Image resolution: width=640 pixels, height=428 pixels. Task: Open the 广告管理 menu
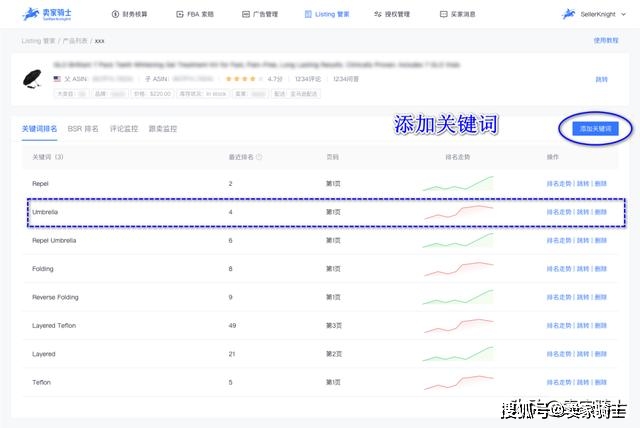point(260,14)
